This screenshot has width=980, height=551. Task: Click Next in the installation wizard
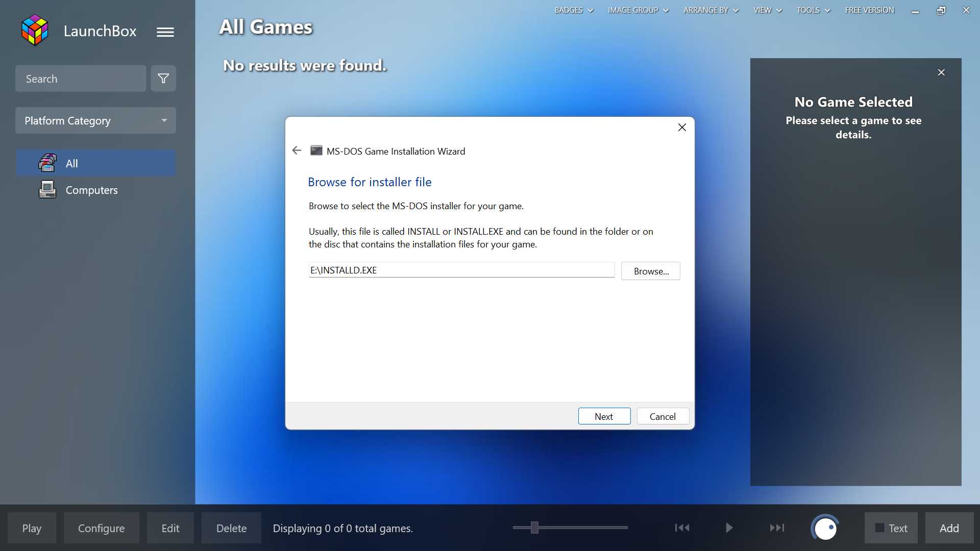pyautogui.click(x=604, y=416)
